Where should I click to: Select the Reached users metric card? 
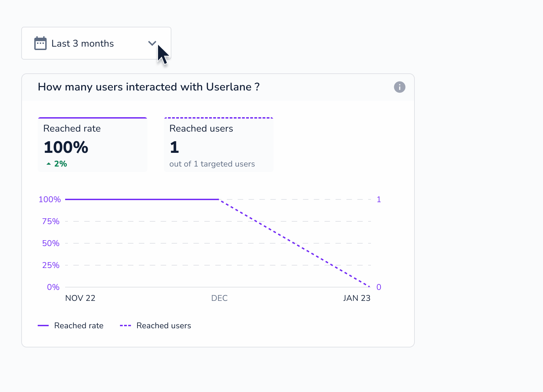click(219, 144)
